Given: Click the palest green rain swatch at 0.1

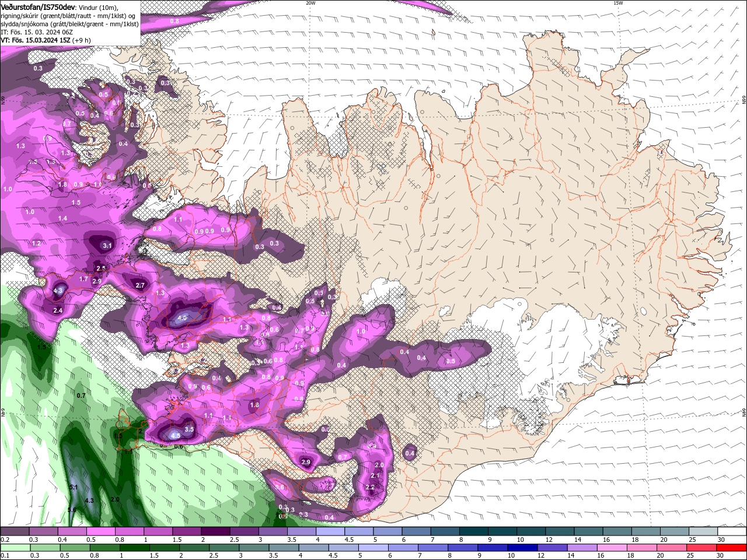Looking at the screenshot, I should (15, 548).
